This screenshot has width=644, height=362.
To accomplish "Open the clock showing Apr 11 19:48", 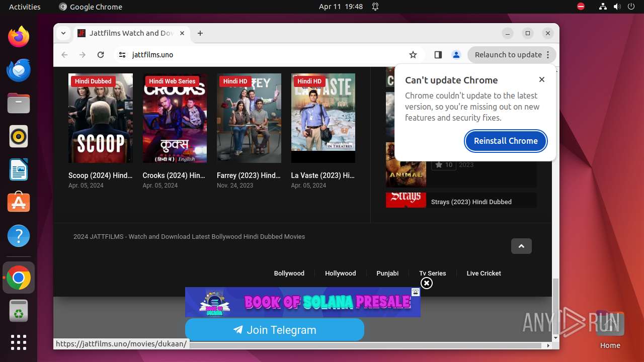I will [341, 7].
